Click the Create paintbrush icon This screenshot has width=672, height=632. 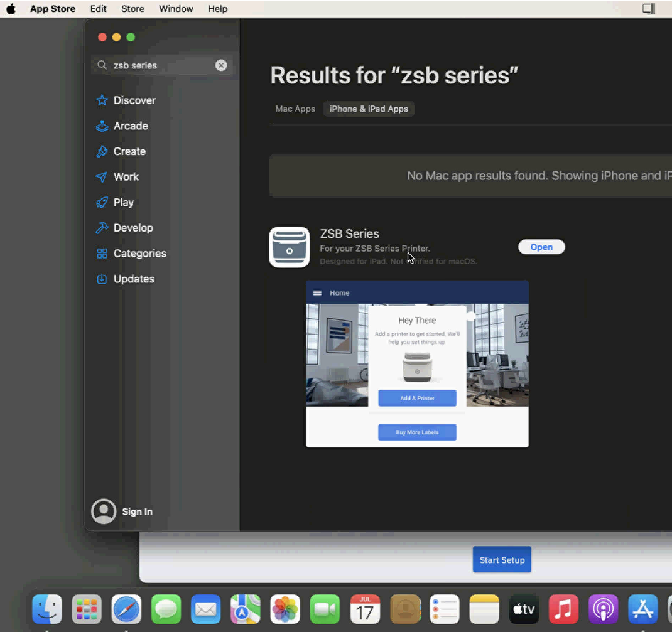[102, 151]
